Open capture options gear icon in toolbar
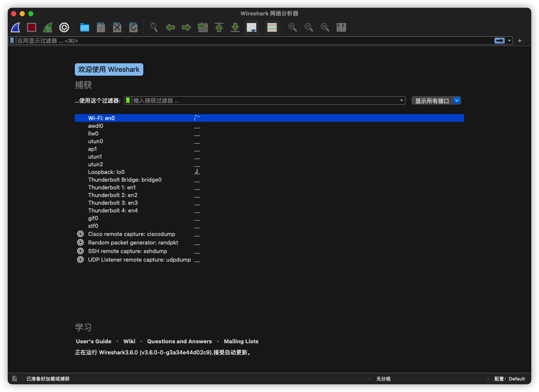Viewport: 539px width, 392px height. click(x=64, y=28)
